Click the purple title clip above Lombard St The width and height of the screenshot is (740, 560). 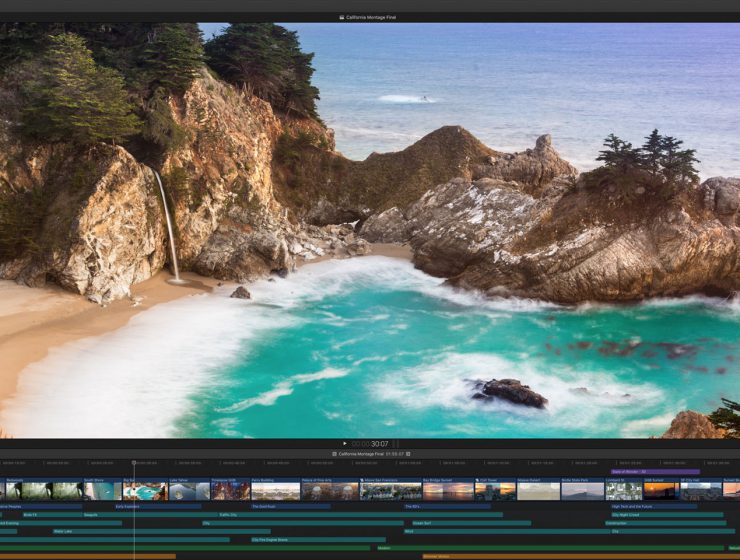[x=655, y=471]
